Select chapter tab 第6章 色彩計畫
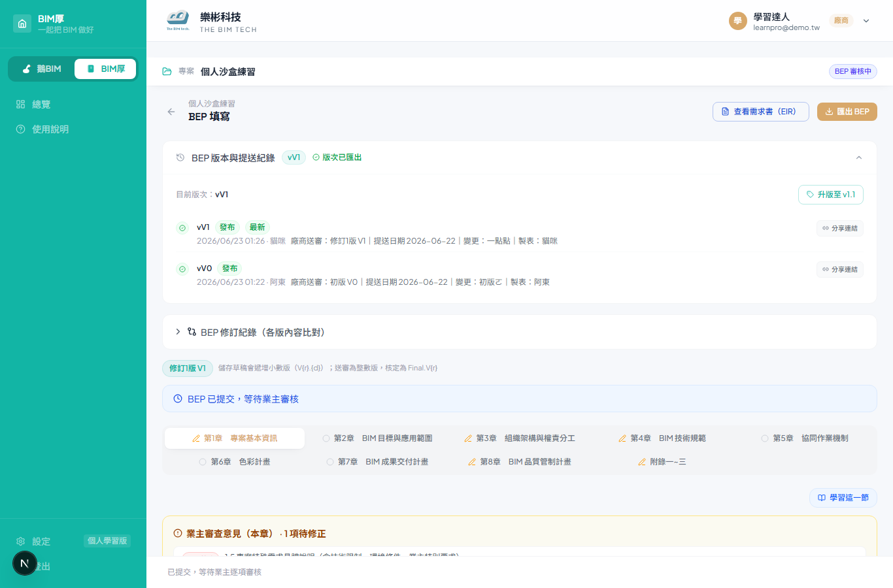This screenshot has width=893, height=588. tap(235, 462)
